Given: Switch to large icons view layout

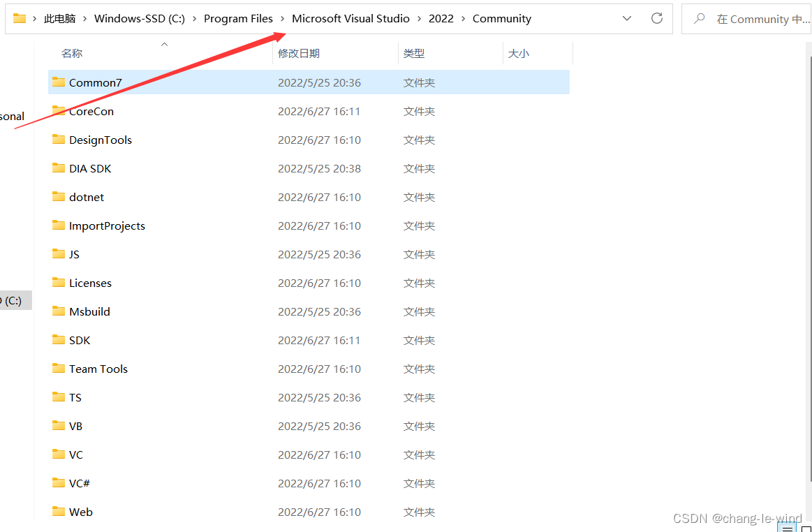Looking at the screenshot, I should 806,529.
